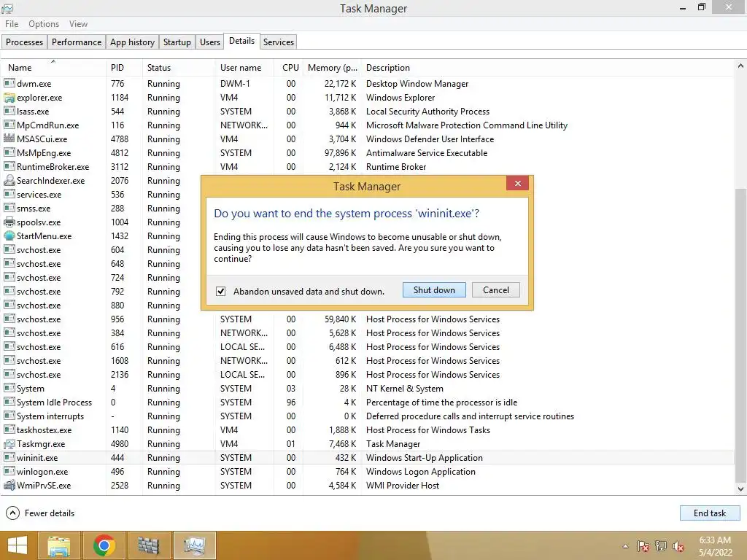Select services.exe with PID 536
Screen dimensions: 747x560
pos(367,194)
